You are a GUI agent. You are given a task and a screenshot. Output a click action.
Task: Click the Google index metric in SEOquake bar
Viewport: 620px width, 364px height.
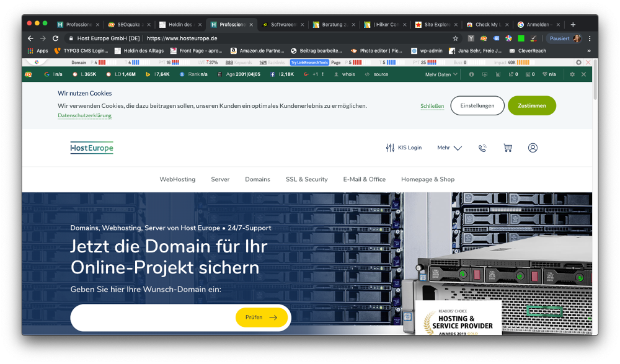[x=53, y=74]
